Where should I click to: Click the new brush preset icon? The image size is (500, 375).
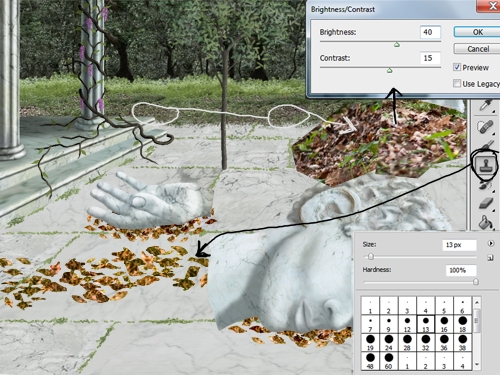490,258
